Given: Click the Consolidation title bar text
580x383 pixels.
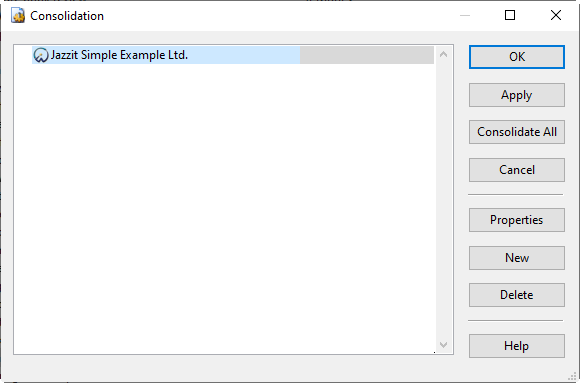Looking at the screenshot, I should (x=67, y=16).
